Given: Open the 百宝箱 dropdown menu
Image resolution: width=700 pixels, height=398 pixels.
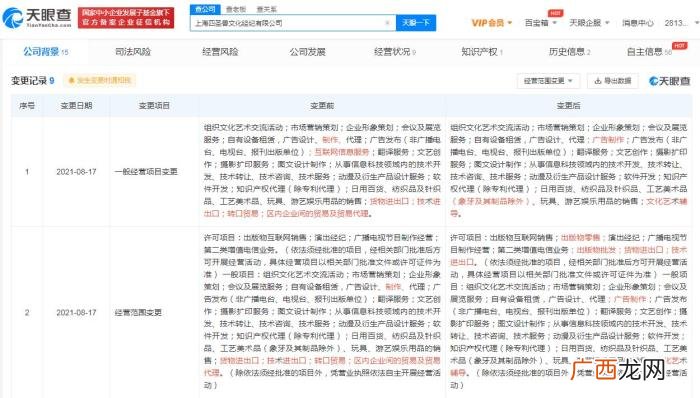Looking at the screenshot, I should pyautogui.click(x=541, y=23).
